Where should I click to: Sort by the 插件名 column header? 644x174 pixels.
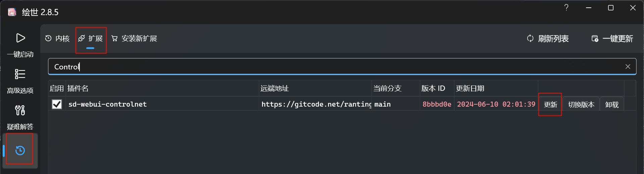pyautogui.click(x=162, y=89)
